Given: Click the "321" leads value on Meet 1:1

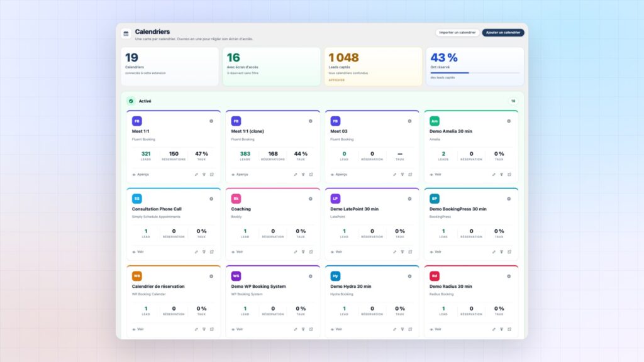Looking at the screenshot, I should pos(146,154).
